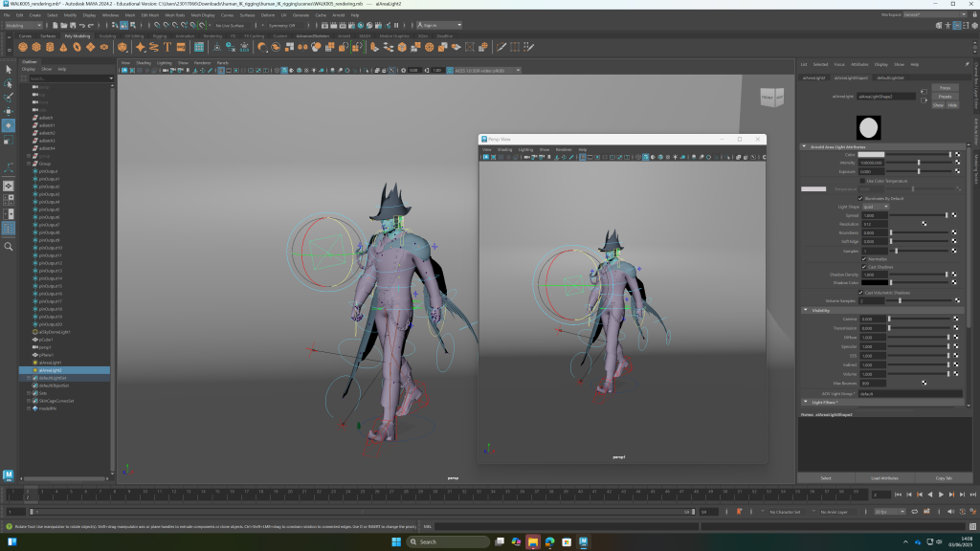The image size is (980, 551).
Task: Collapse the Visibility section
Action: (x=805, y=310)
